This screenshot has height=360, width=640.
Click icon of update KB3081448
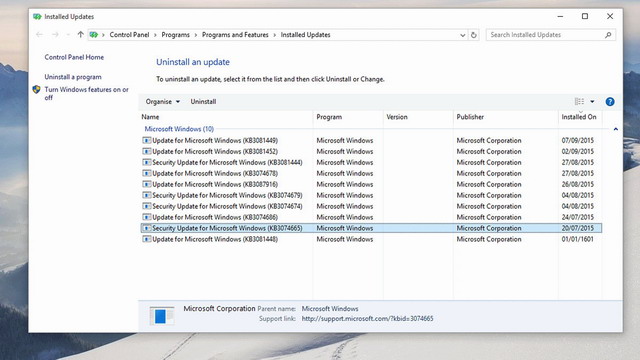pos(147,239)
